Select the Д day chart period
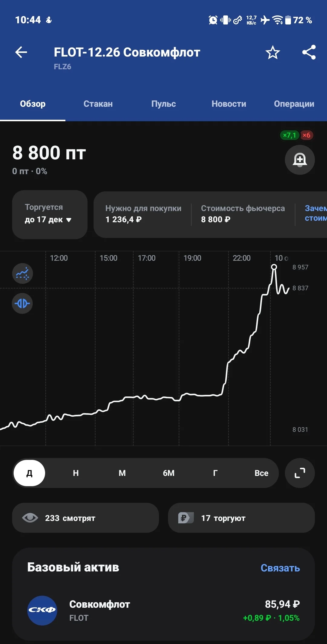Image resolution: width=327 pixels, height=644 pixels. click(x=29, y=473)
